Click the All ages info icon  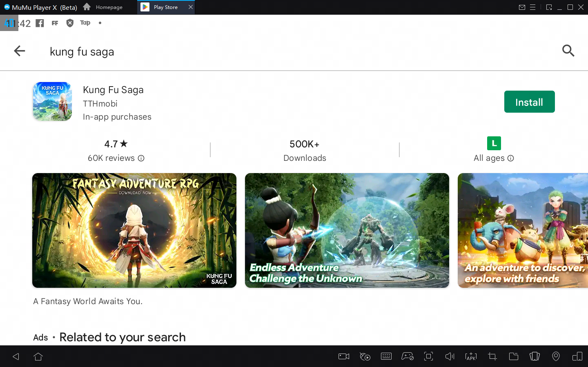[510, 158]
